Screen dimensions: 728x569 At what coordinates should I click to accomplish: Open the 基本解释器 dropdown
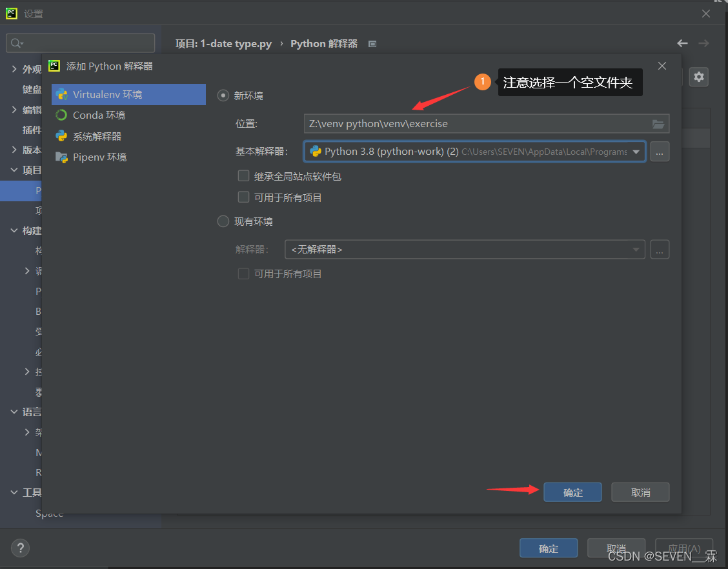click(474, 152)
